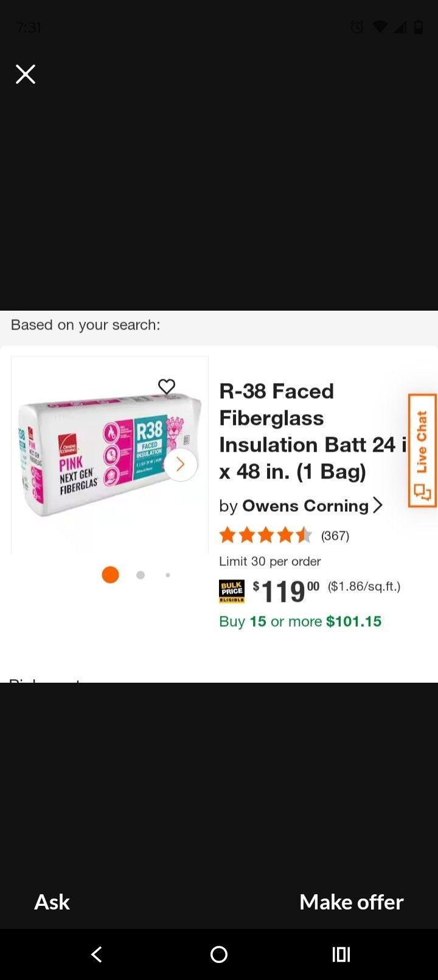The image size is (438, 980).
Task: Open the Owens Corning brand link
Action: coord(305,506)
